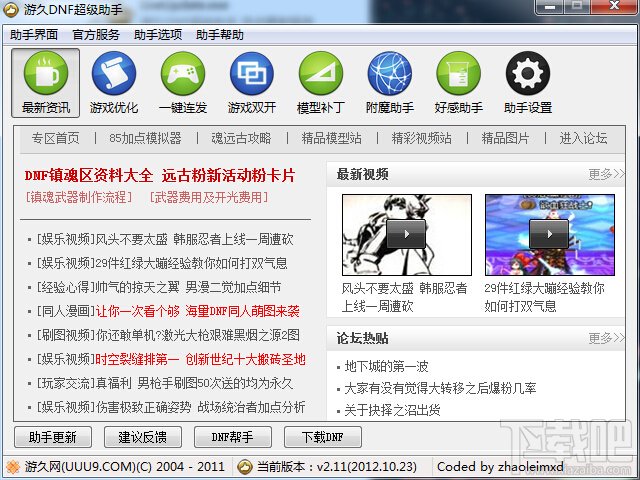
Task: Select the 附魔助手 globe icon
Action: [x=390, y=83]
